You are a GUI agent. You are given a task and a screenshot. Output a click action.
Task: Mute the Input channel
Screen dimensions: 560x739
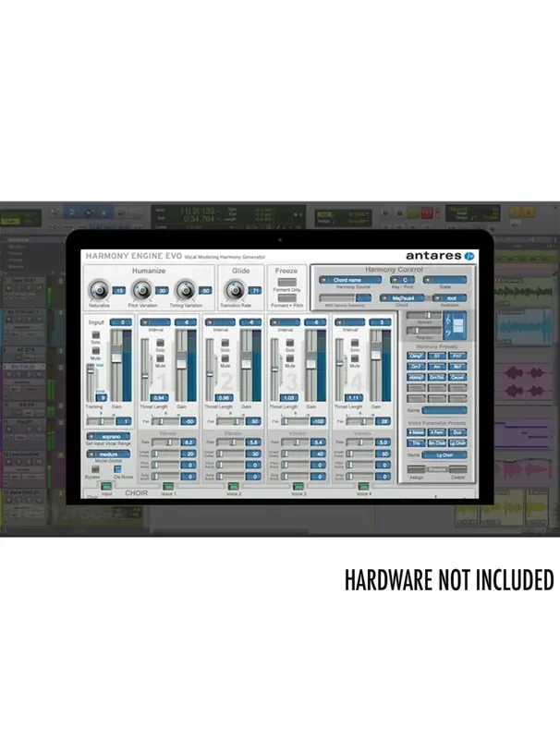tap(96, 351)
